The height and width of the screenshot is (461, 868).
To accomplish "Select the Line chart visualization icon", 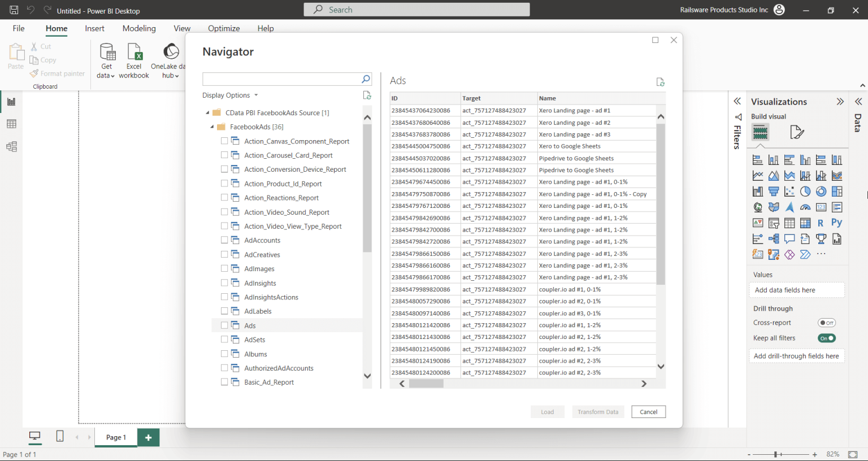I will tap(757, 175).
